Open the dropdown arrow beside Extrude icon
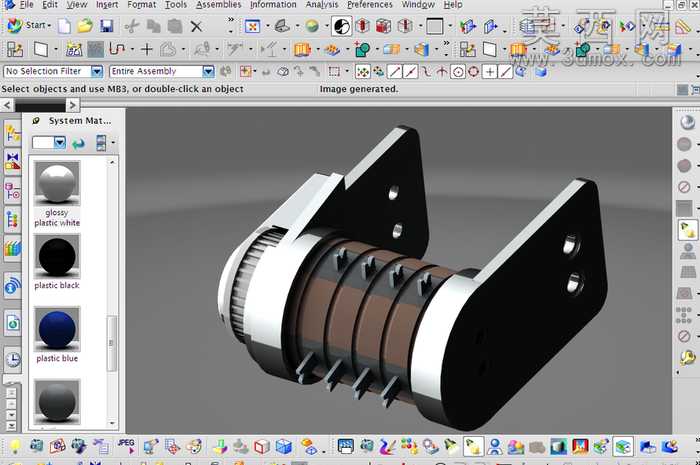The width and height of the screenshot is (700, 465). click(x=317, y=50)
